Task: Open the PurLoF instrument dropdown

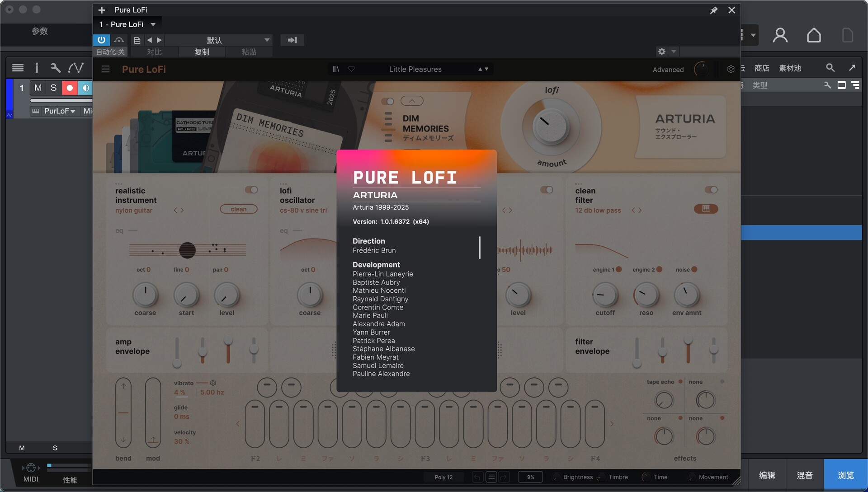Action: click(x=60, y=111)
